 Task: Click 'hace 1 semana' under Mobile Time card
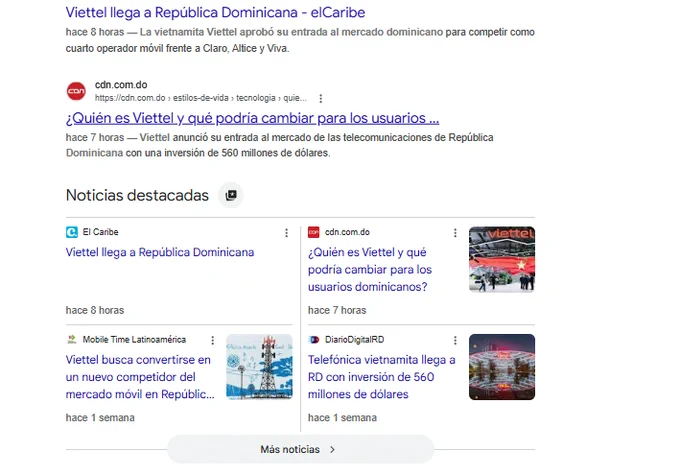tap(100, 418)
